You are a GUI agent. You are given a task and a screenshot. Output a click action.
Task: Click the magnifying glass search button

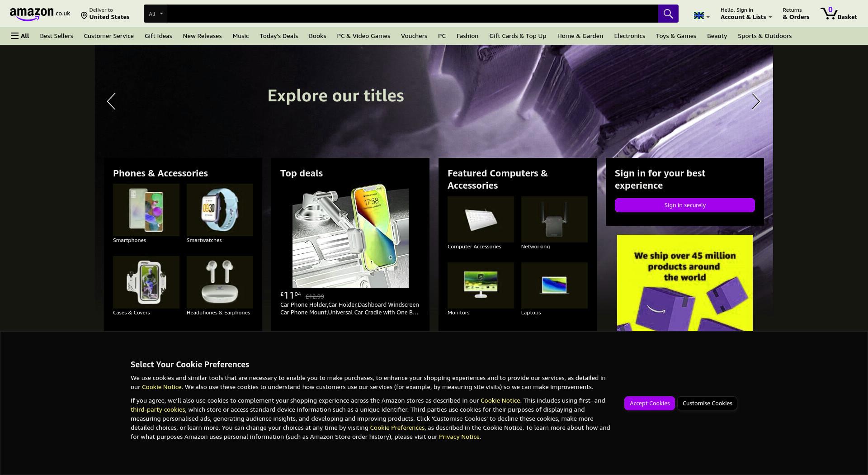668,14
